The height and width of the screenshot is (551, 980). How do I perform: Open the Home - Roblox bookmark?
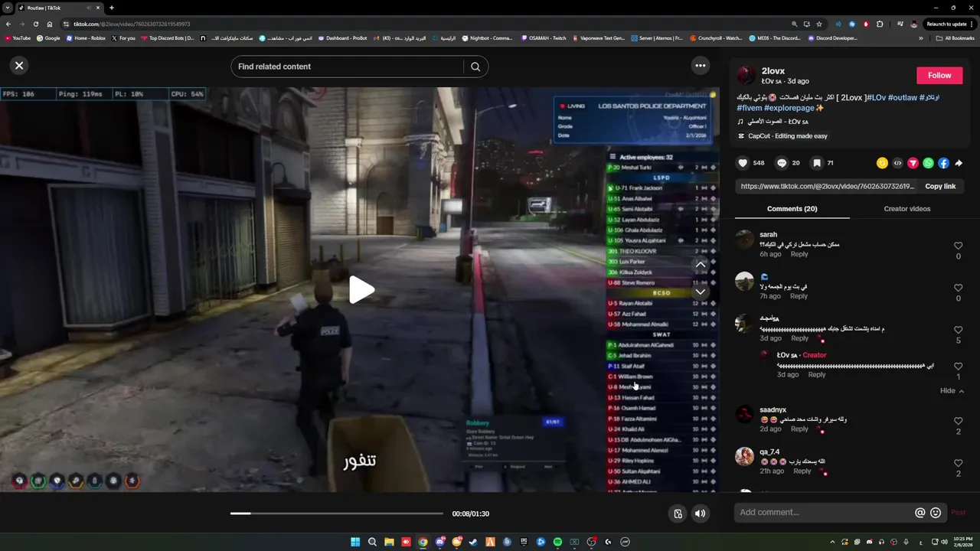pos(86,37)
